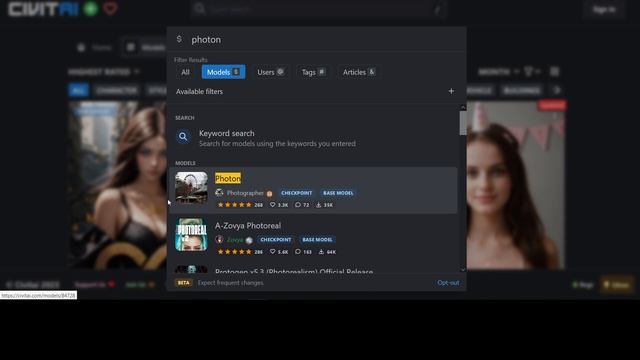Screen dimensions: 640x360
Task: Click the five-star rating on Photon result
Action: tap(235, 205)
